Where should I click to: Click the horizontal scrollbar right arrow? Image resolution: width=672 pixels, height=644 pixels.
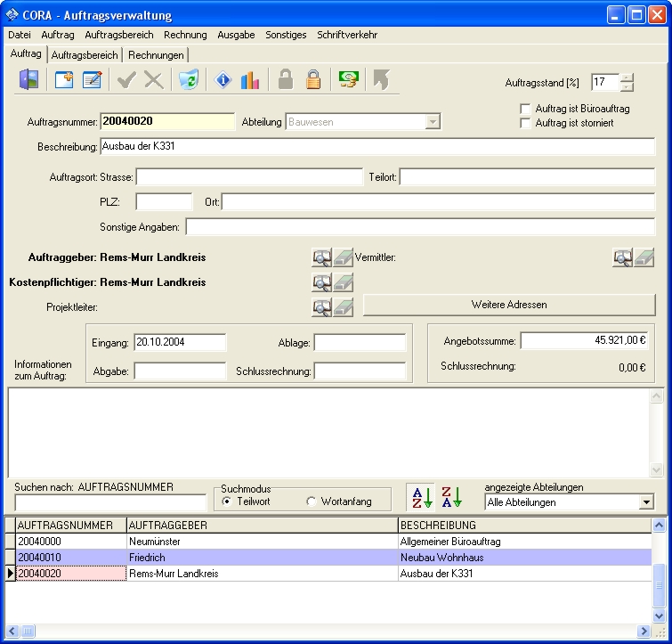click(644, 631)
